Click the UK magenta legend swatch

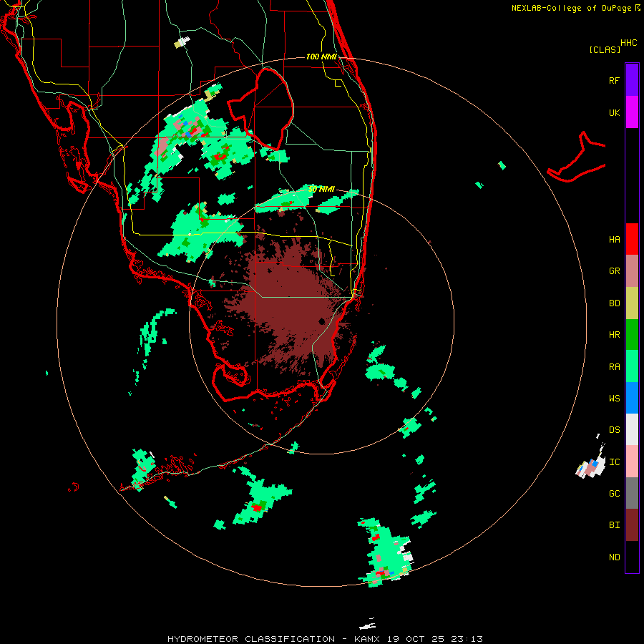pyautogui.click(x=632, y=112)
